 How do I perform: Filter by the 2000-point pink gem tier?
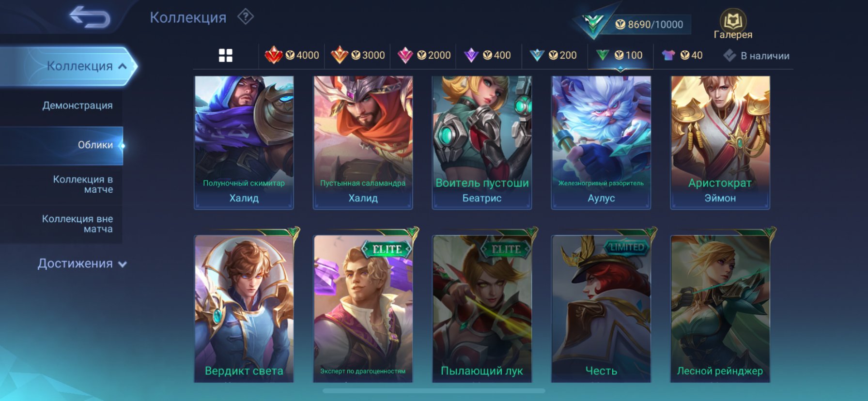tap(424, 55)
